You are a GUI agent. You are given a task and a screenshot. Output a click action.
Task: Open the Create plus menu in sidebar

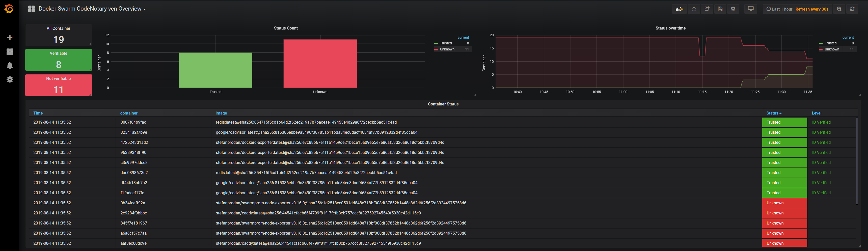click(x=10, y=37)
